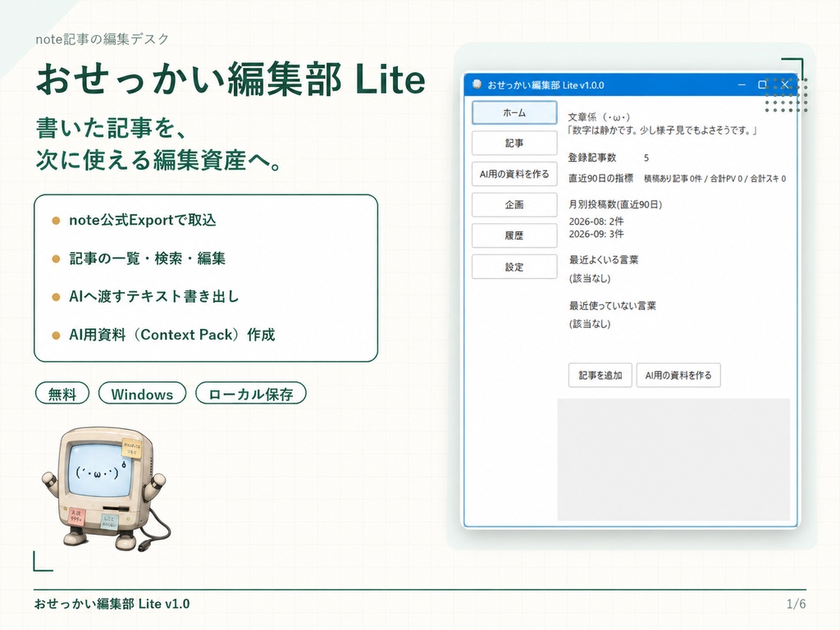Close the おせっかい編集部 Lite window

[x=785, y=84]
